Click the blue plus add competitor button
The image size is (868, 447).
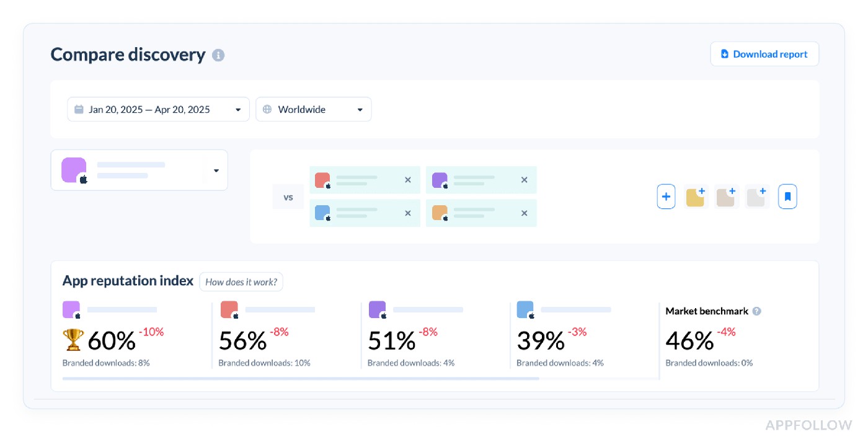coord(666,197)
